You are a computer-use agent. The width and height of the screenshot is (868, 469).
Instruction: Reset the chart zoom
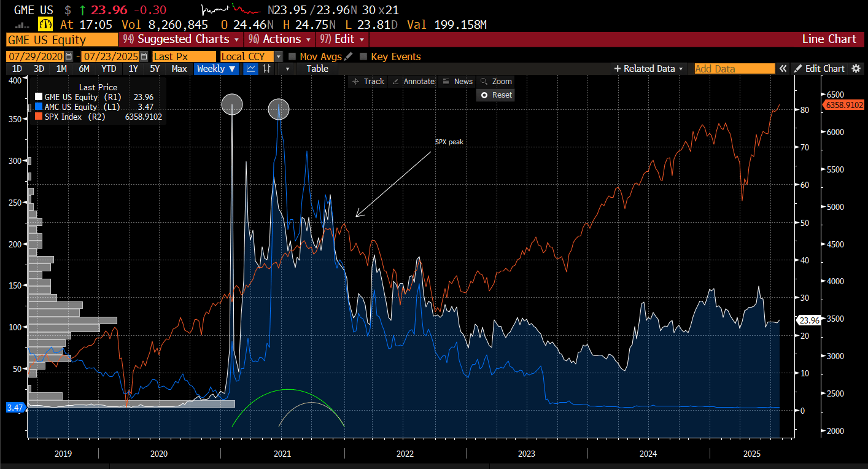tap(495, 95)
